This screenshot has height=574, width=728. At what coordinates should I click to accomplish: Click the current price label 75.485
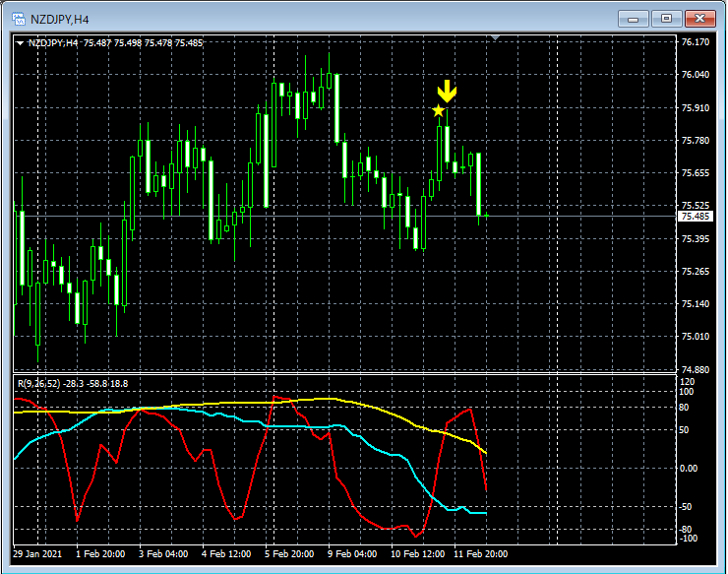pyautogui.click(x=695, y=217)
